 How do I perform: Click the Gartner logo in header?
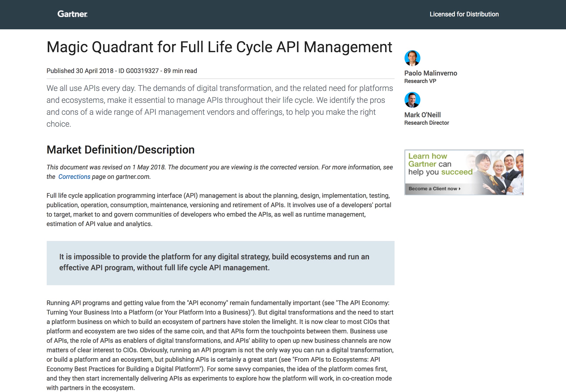[72, 14]
